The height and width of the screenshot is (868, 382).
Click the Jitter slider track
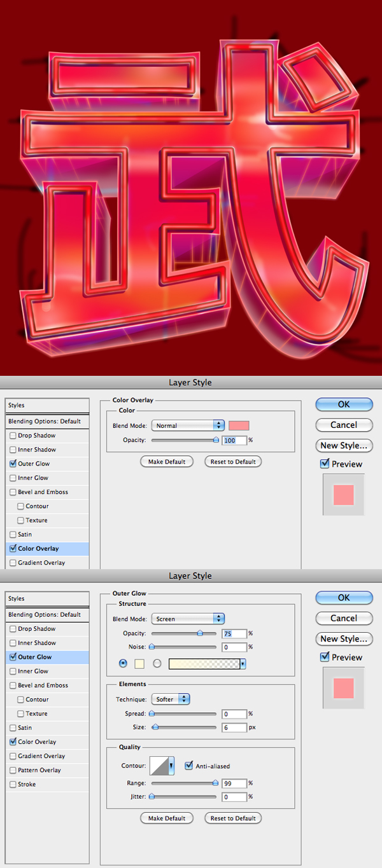pyautogui.click(x=184, y=797)
